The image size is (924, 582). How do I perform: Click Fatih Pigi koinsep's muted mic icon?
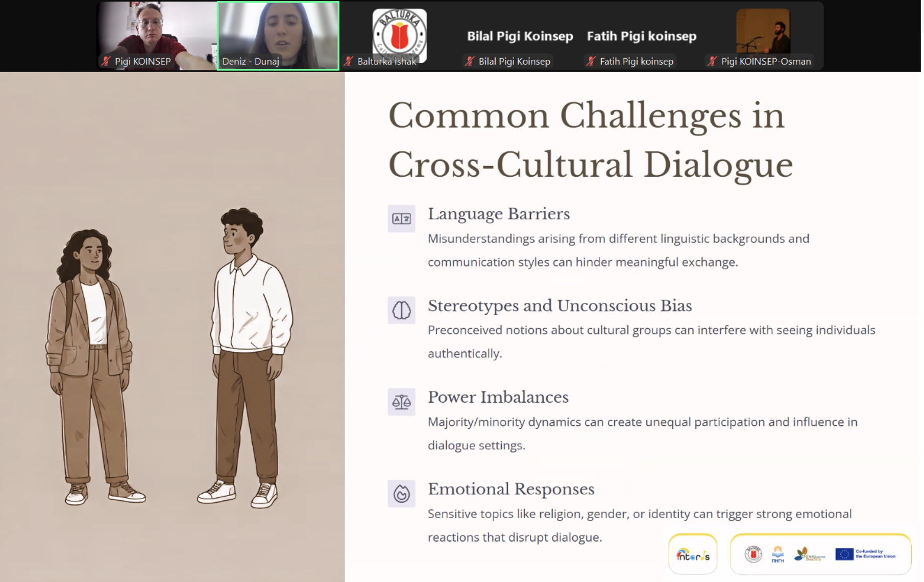click(x=591, y=61)
